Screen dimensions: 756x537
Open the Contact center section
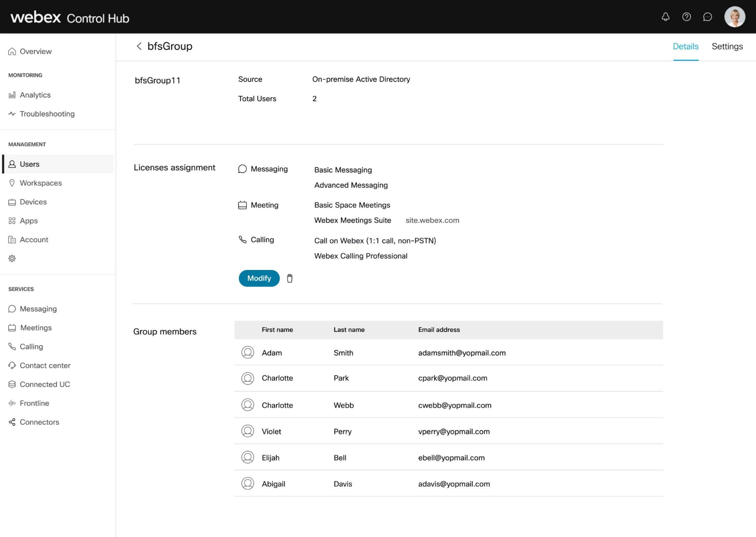[x=45, y=365]
